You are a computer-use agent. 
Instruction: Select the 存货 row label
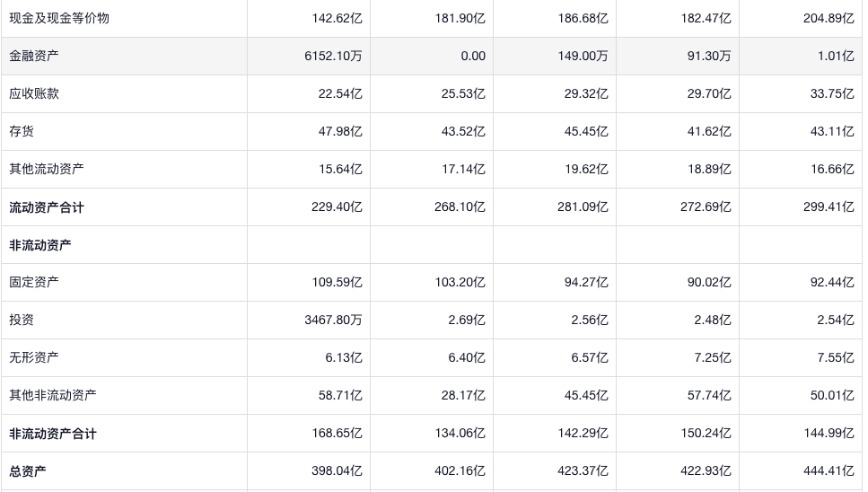[x=22, y=131]
